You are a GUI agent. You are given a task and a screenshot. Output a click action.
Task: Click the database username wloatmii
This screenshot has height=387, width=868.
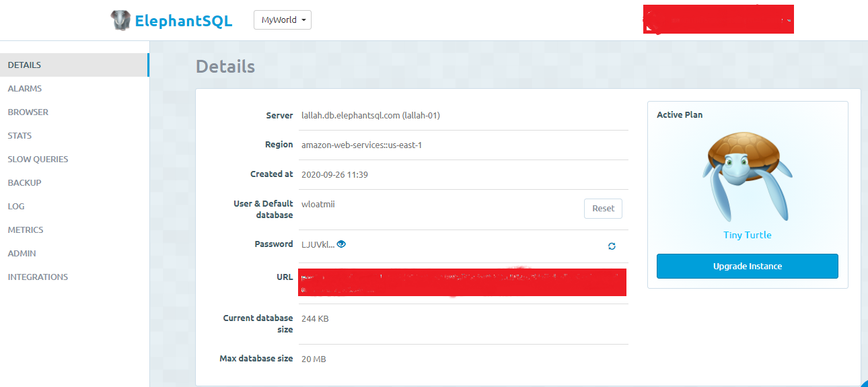click(318, 204)
